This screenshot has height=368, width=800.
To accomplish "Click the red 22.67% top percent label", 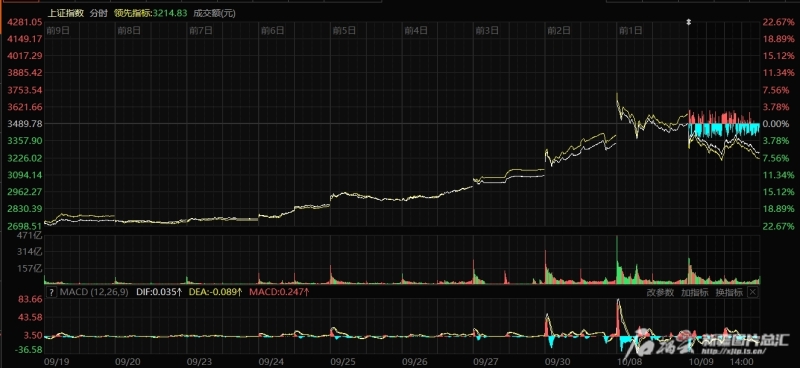I will pyautogui.click(x=778, y=22).
